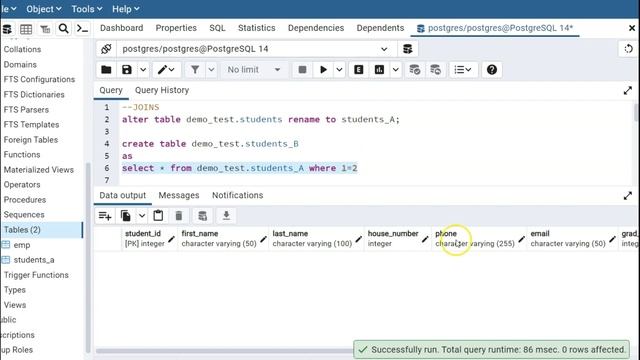This screenshot has width=640, height=360.
Task: Open the Tools menu
Action: click(87, 9)
